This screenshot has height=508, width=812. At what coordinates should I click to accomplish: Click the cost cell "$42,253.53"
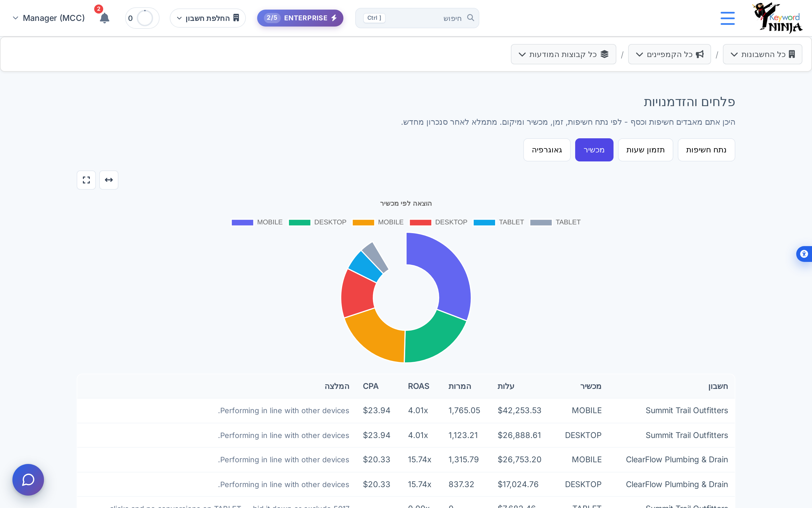tap(519, 411)
